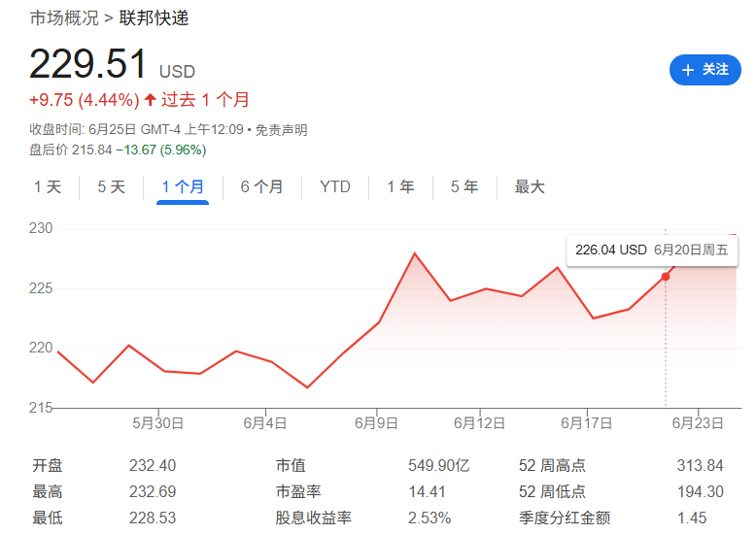Click the 52 周高点 value 313.84

[x=700, y=466]
